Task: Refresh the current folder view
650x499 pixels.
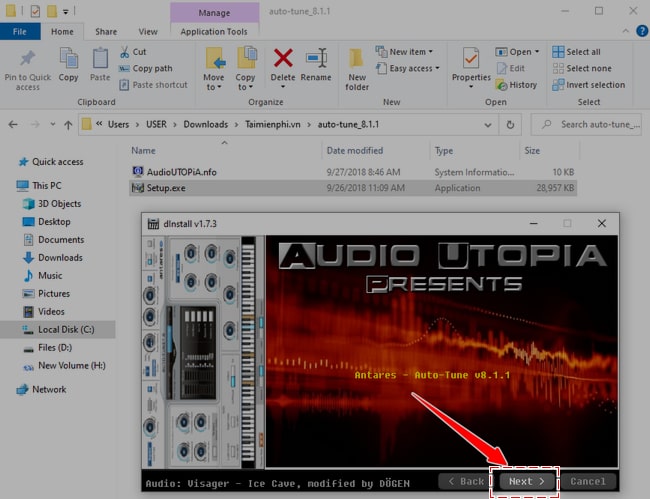Action: 510,125
